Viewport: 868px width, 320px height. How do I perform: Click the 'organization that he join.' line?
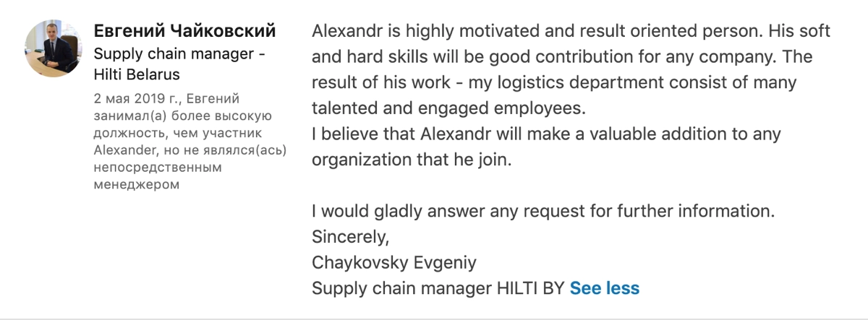point(412,160)
